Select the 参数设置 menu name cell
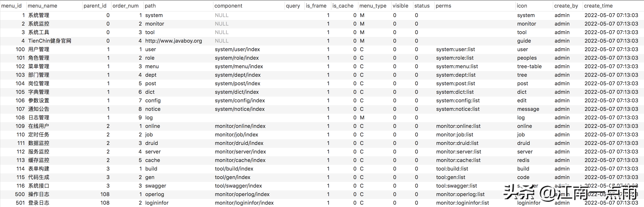 39,100
